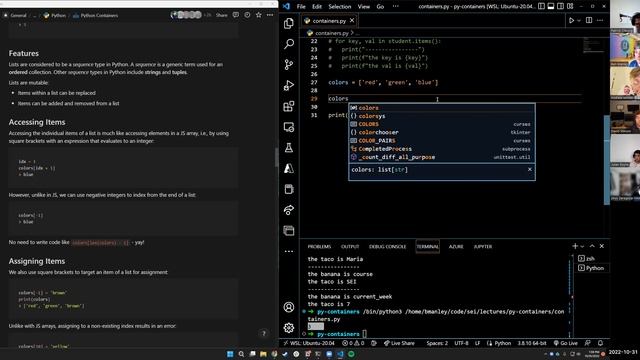
Task: Show additional activity bar views ellipsis
Action: [x=289, y=251]
